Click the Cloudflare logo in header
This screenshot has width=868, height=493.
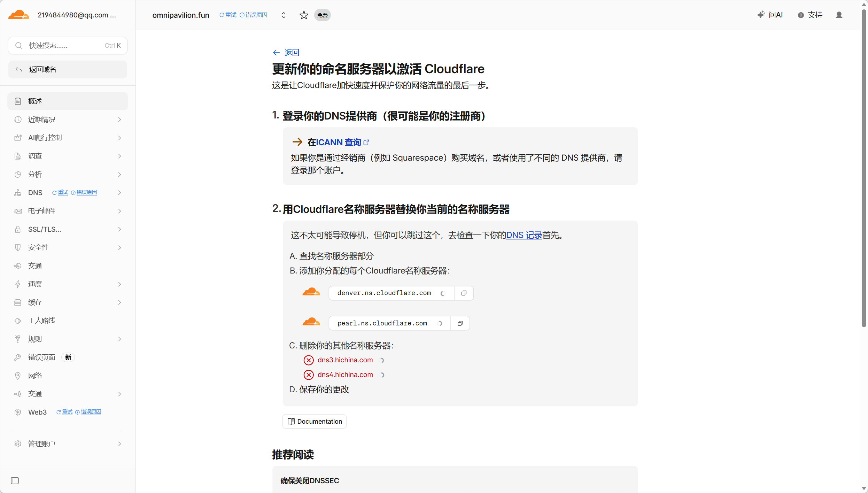point(18,15)
